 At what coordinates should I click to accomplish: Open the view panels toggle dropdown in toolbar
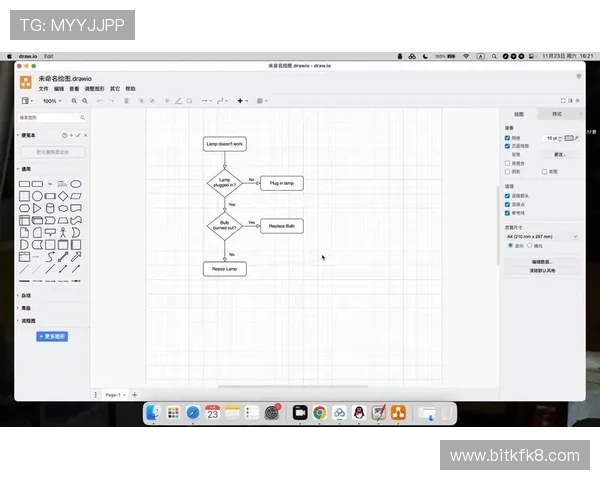(27, 101)
